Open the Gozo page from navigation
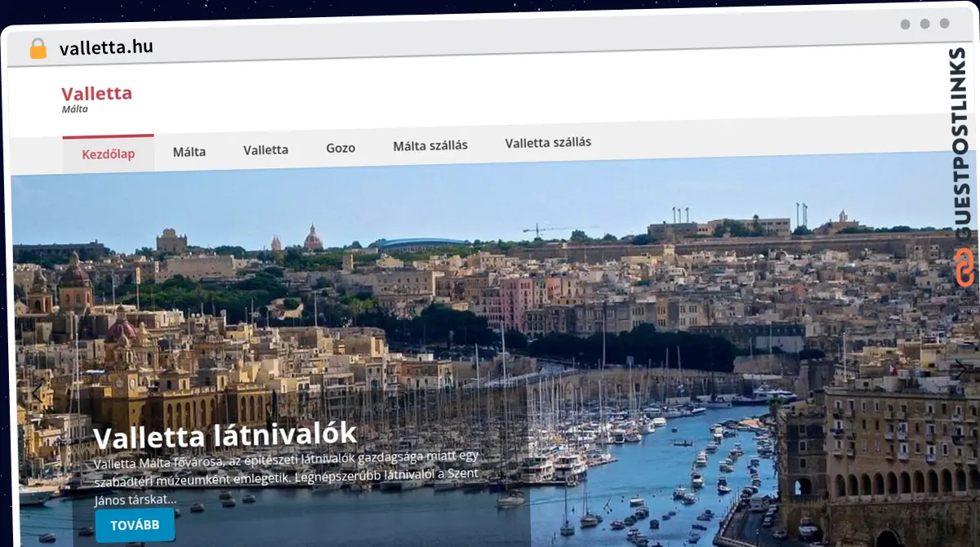The height and width of the screenshot is (547, 980). 341,148
